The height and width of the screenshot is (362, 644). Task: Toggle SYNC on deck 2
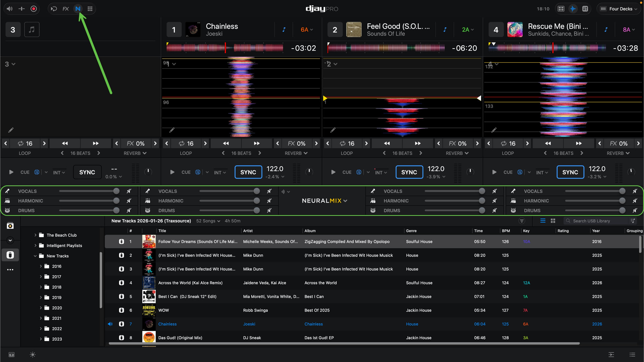tap(409, 172)
